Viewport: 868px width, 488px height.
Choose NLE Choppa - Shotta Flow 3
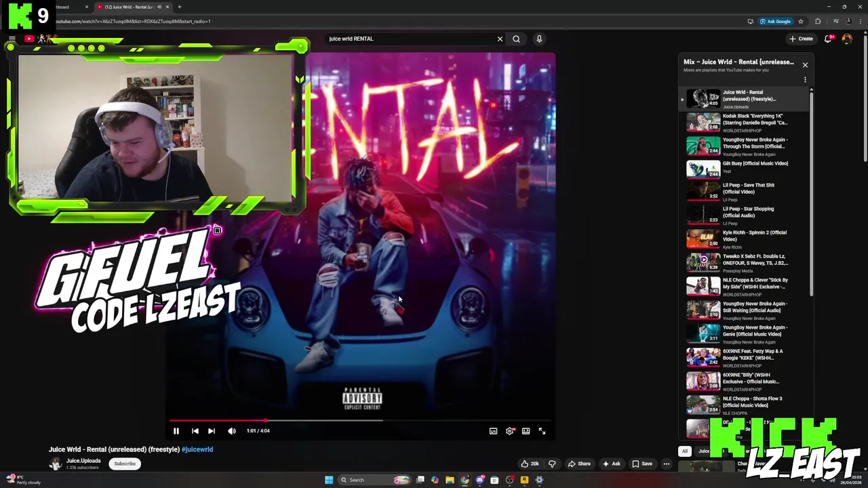coord(744,405)
